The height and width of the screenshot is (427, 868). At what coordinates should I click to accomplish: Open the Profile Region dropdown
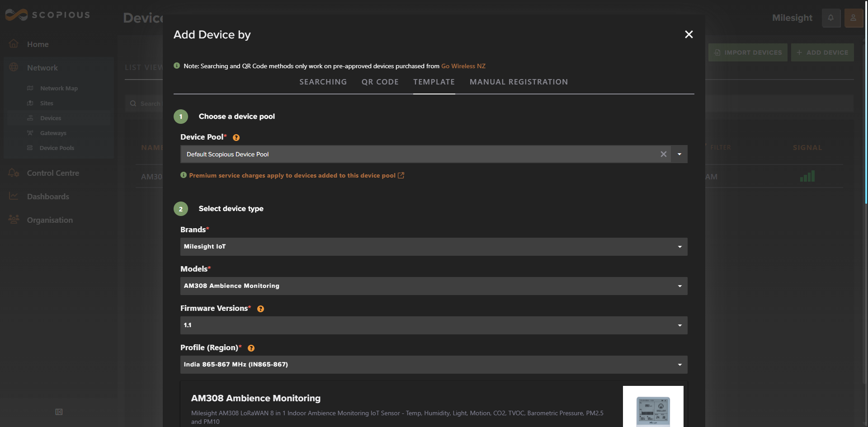(434, 365)
